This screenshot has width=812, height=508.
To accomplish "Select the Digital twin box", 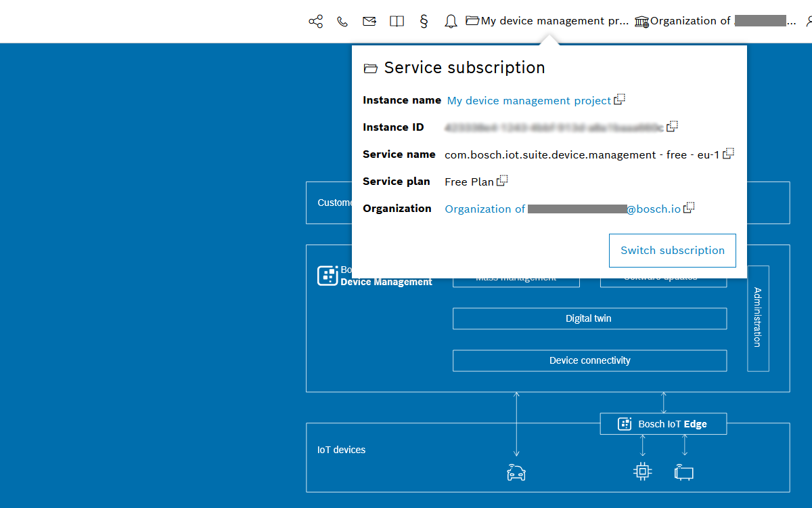I will point(589,318).
